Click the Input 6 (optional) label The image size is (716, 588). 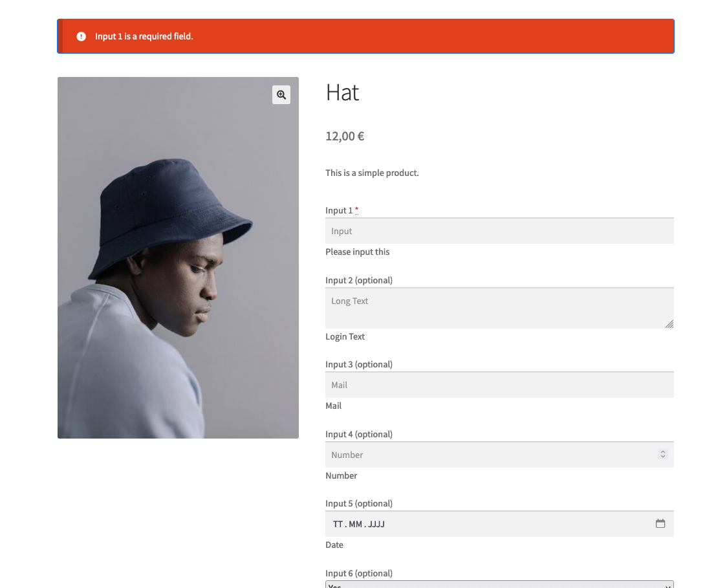[359, 573]
